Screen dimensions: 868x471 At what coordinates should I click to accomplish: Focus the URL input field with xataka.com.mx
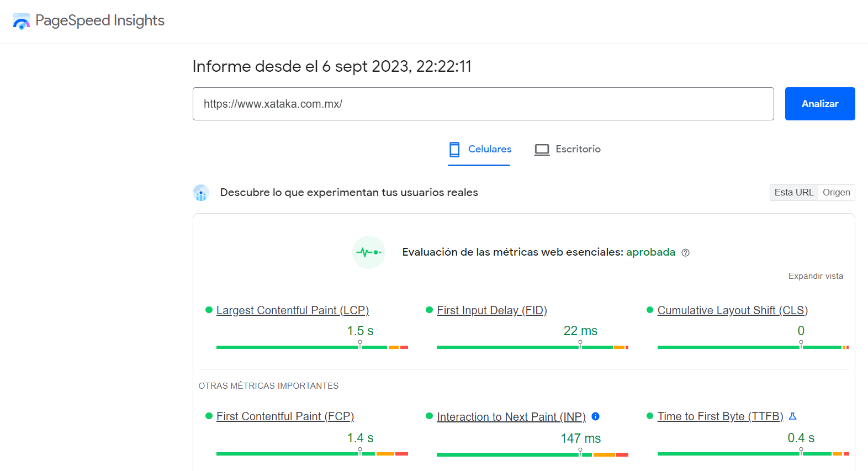(x=483, y=104)
